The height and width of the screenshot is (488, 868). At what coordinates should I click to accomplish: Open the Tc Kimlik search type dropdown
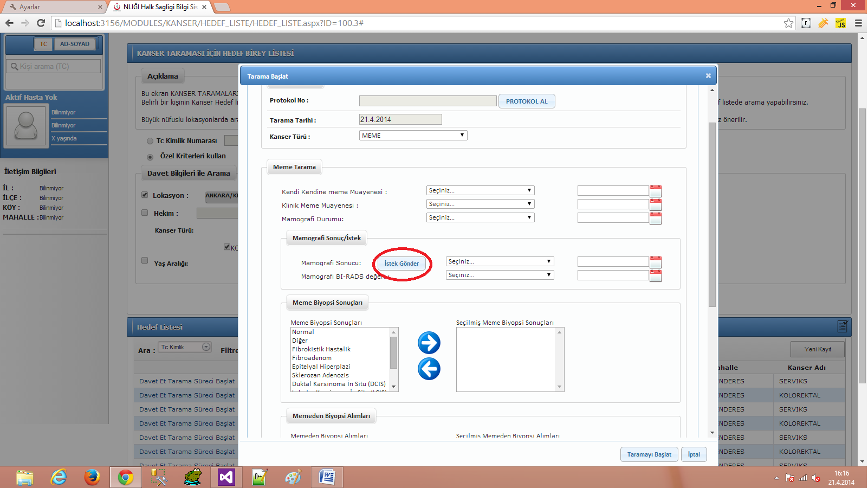pos(185,347)
